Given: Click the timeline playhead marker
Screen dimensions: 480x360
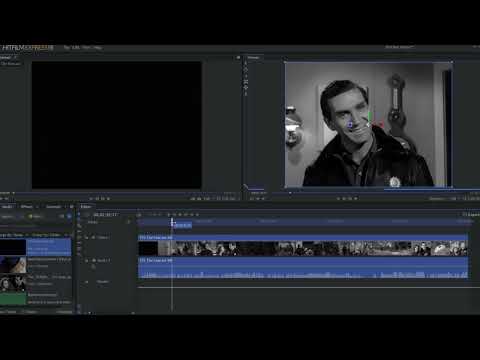Looking at the screenshot, I should coord(172,221).
